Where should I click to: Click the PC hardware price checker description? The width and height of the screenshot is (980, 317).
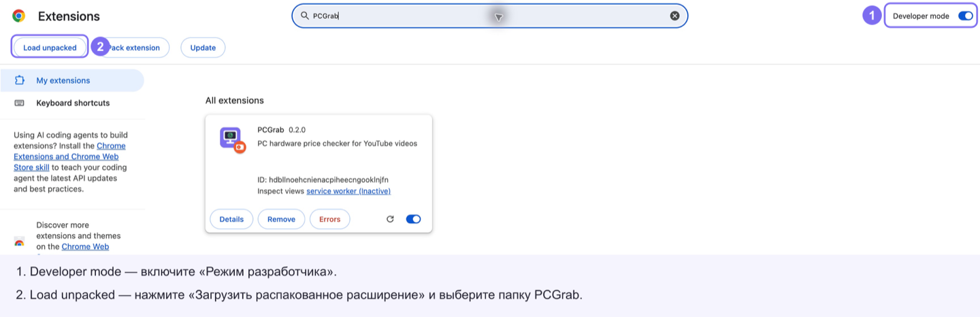click(x=337, y=144)
